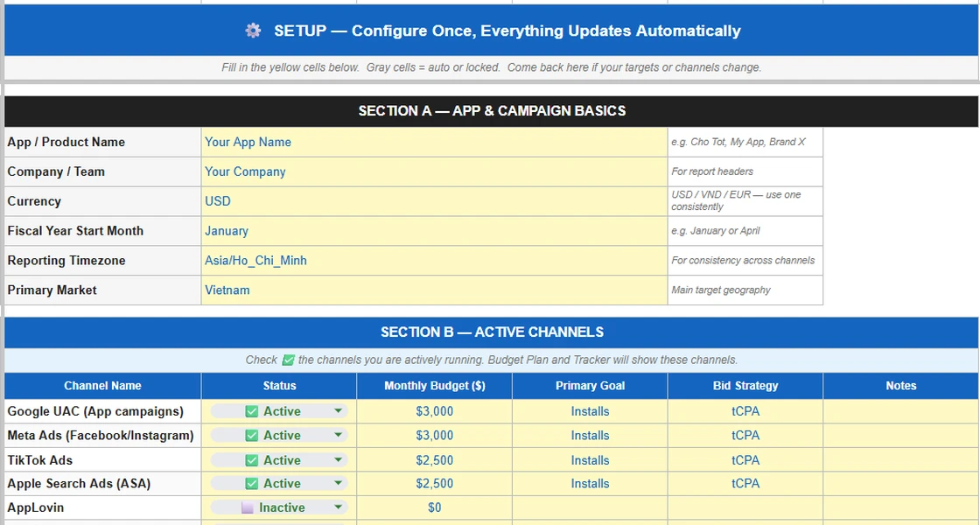Select the 'Google UAC (App campaigns)' channel name
This screenshot has width=980, height=525.
pyautogui.click(x=102, y=411)
